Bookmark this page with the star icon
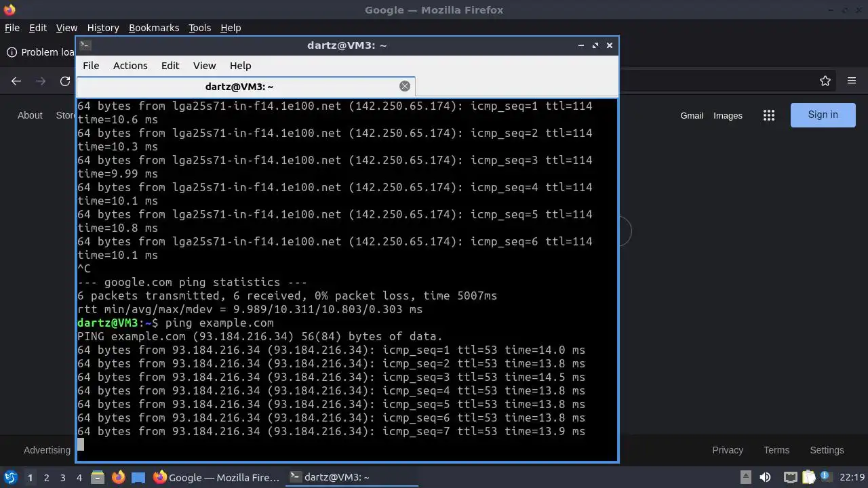Screen dimensions: 868x488 pos(825,81)
